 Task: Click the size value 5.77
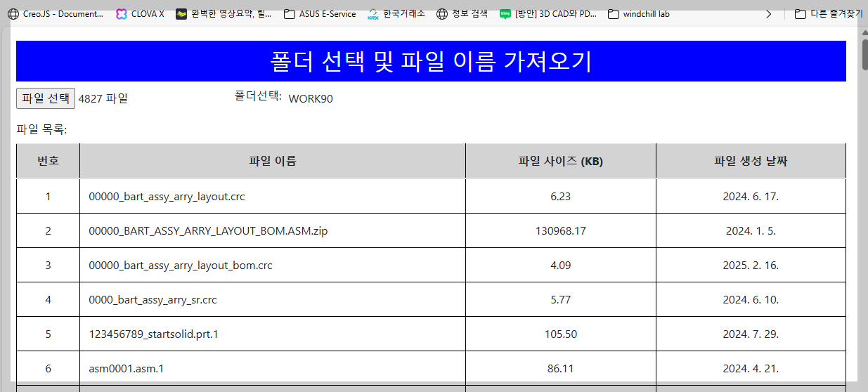click(x=561, y=300)
